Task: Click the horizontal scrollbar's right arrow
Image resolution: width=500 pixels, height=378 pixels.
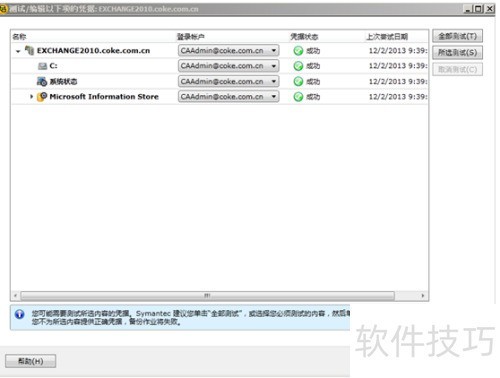Action: tap(423, 296)
